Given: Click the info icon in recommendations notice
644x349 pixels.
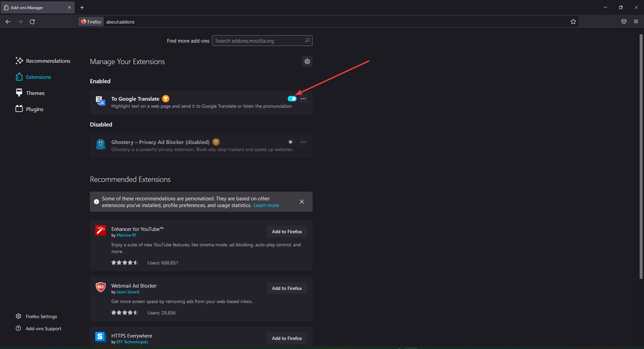Looking at the screenshot, I should [96, 202].
